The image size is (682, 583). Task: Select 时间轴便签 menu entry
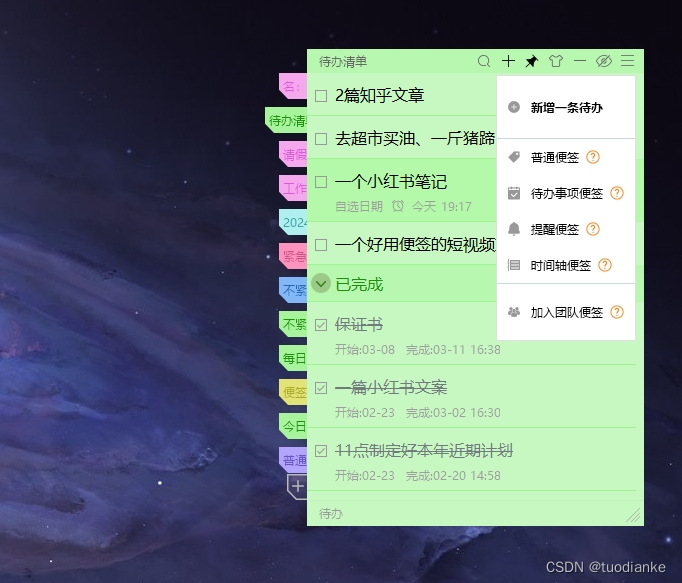[x=566, y=265]
